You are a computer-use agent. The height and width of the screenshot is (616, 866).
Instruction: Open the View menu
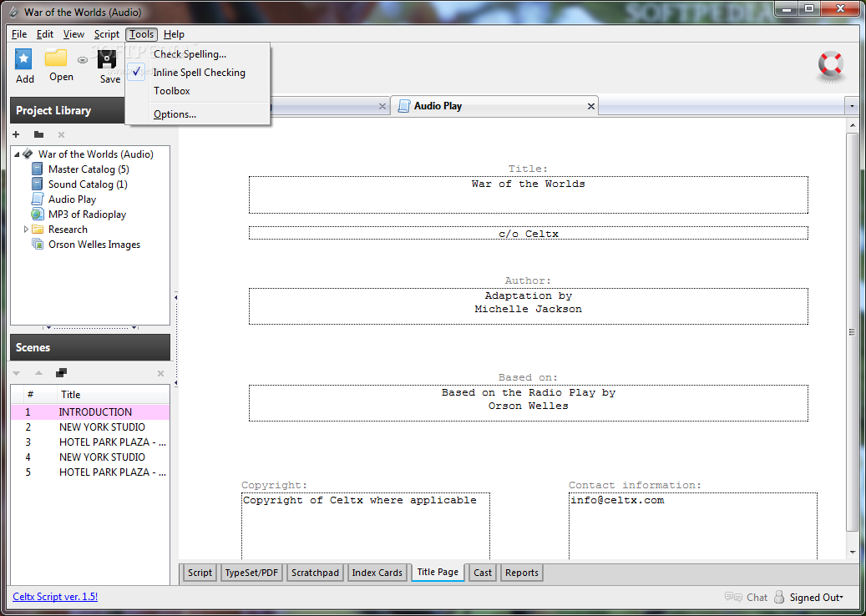pyautogui.click(x=74, y=34)
